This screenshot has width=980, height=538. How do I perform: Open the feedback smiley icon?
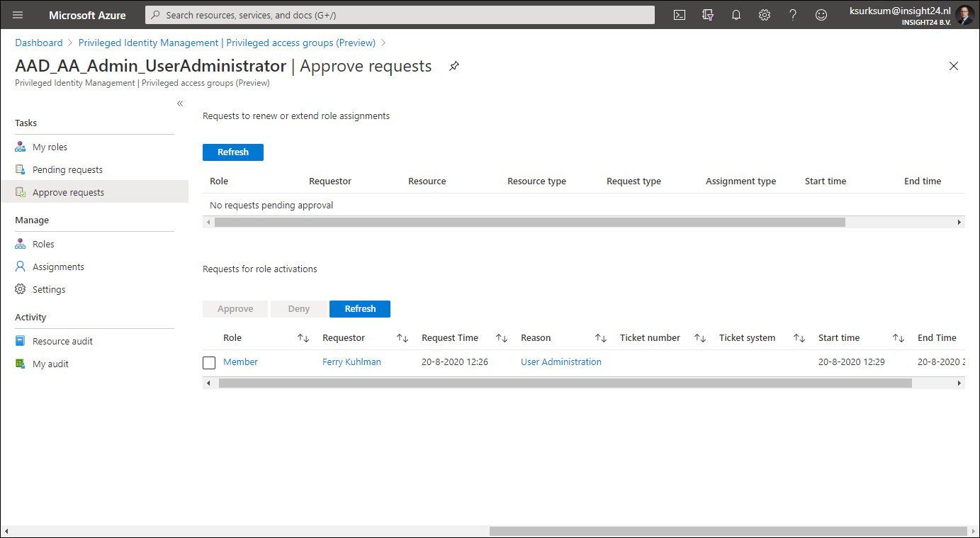pyautogui.click(x=821, y=15)
